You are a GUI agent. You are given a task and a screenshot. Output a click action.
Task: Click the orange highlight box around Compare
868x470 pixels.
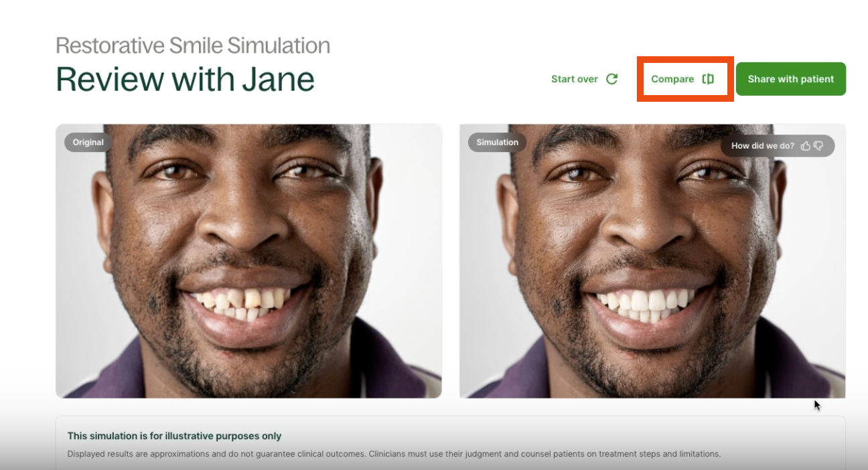pos(685,79)
